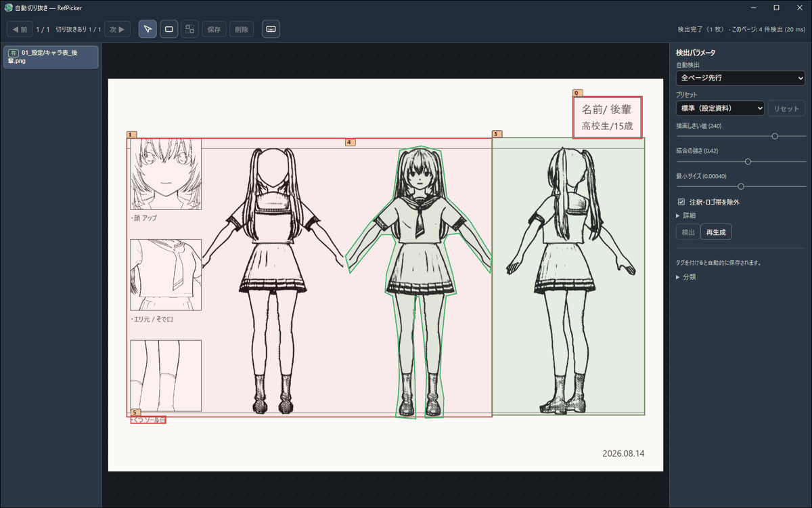Screen dimensions: 812x508
Task: Open the 自動検出 mode dropdown
Action: (x=740, y=78)
